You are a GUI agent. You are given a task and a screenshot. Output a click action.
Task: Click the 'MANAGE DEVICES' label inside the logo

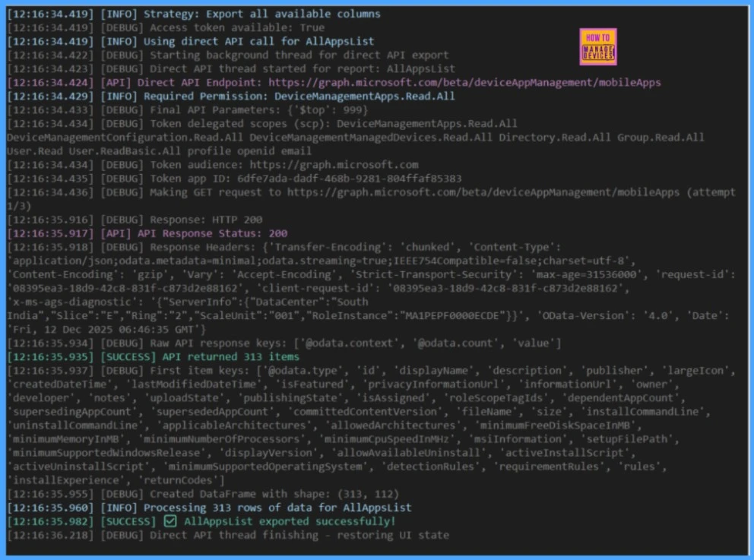tap(597, 51)
